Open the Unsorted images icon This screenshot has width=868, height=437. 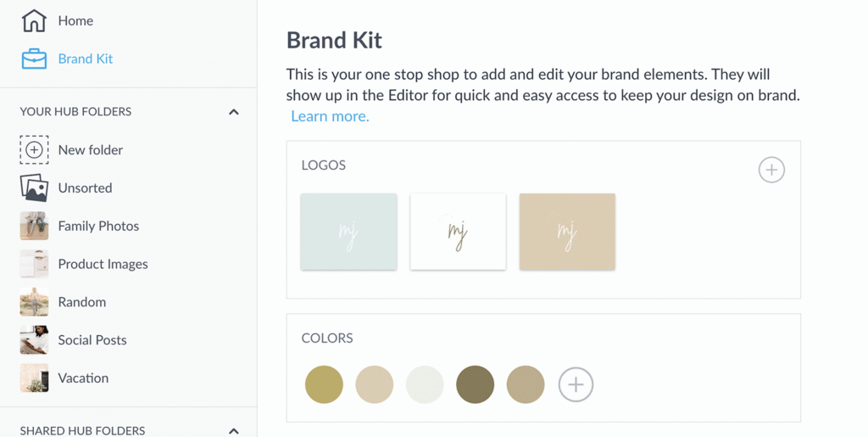[34, 188]
